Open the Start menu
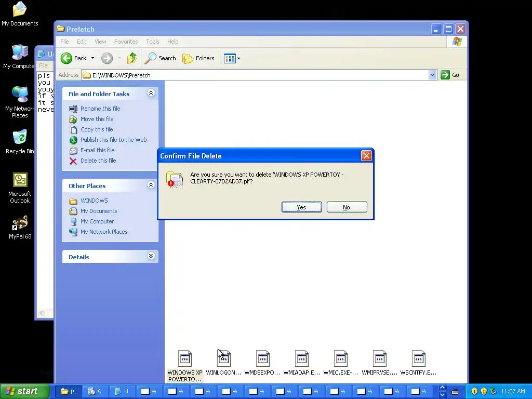532x399 pixels. tap(24, 391)
